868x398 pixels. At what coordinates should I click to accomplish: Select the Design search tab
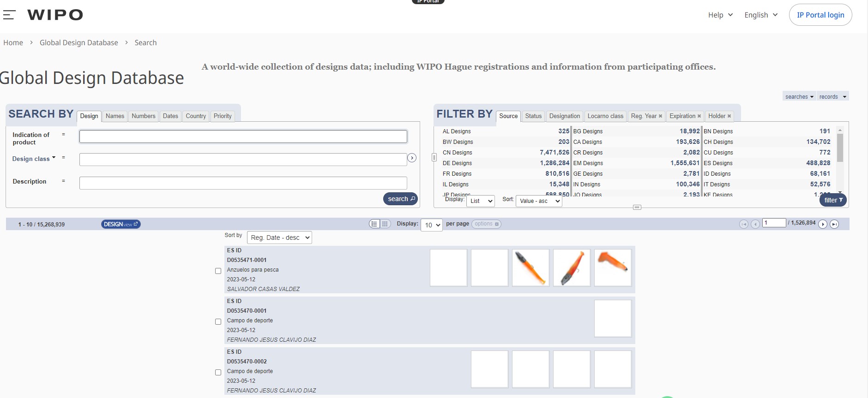pos(89,116)
